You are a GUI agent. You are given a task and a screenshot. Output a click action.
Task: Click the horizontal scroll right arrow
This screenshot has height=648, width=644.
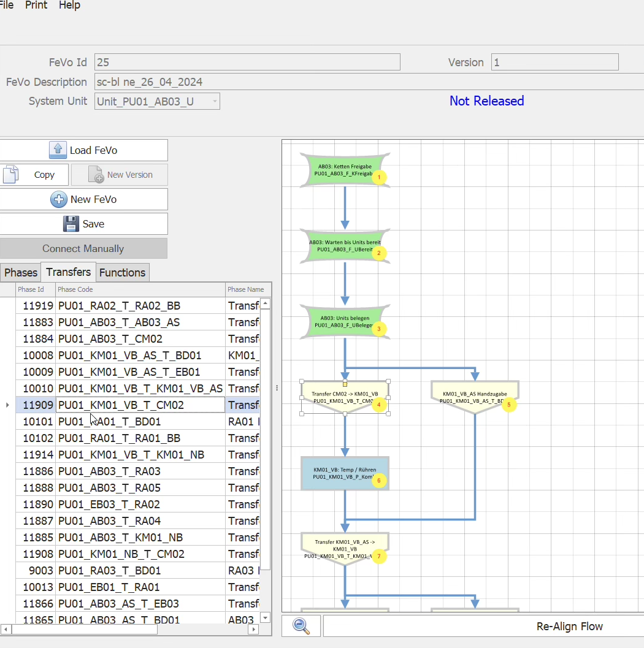pos(254,629)
